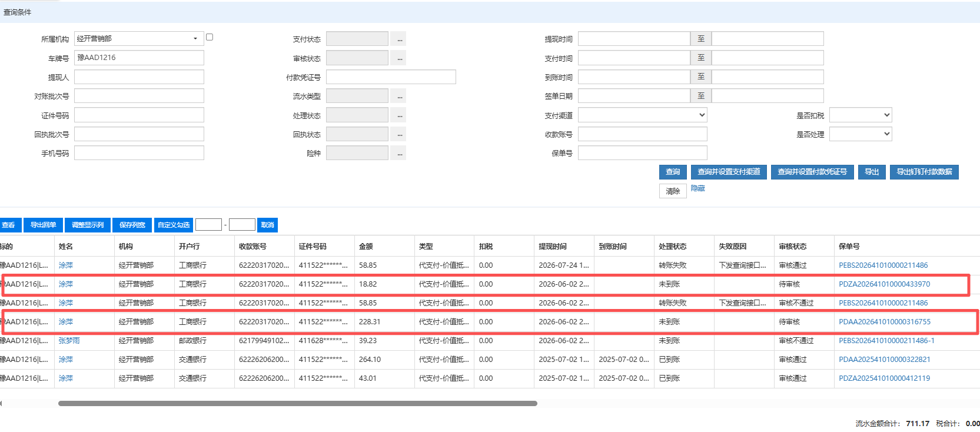Open the 回执状态 ellipsis picker button
Image resolution: width=980 pixels, height=432 pixels.
[x=400, y=134]
